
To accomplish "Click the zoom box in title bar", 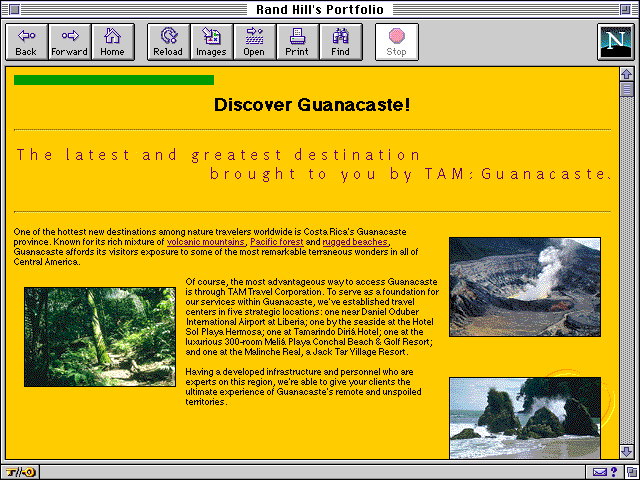I will coord(625,9).
